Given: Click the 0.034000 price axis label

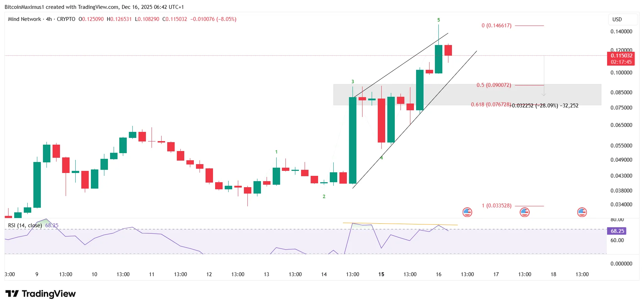Looking at the screenshot, I should (x=621, y=205).
